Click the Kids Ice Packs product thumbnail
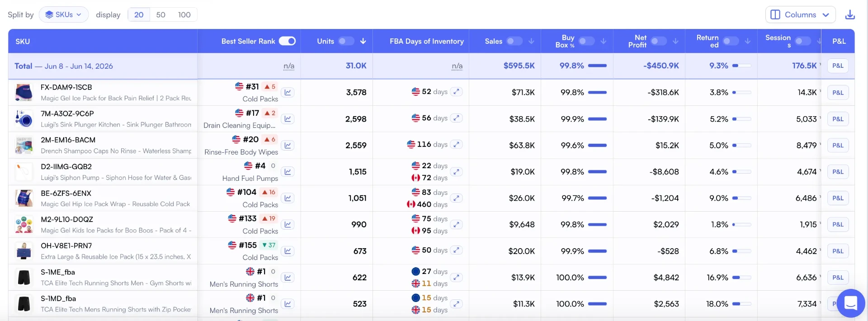 click(24, 224)
